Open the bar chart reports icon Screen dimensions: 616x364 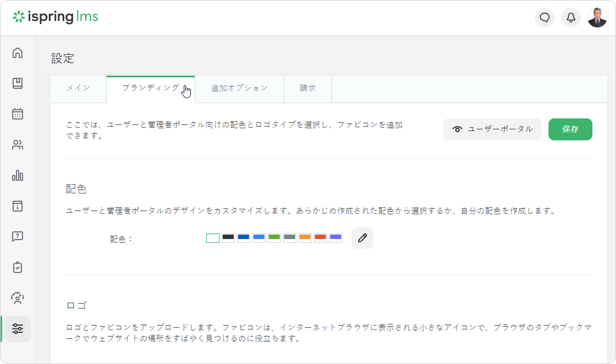18,175
